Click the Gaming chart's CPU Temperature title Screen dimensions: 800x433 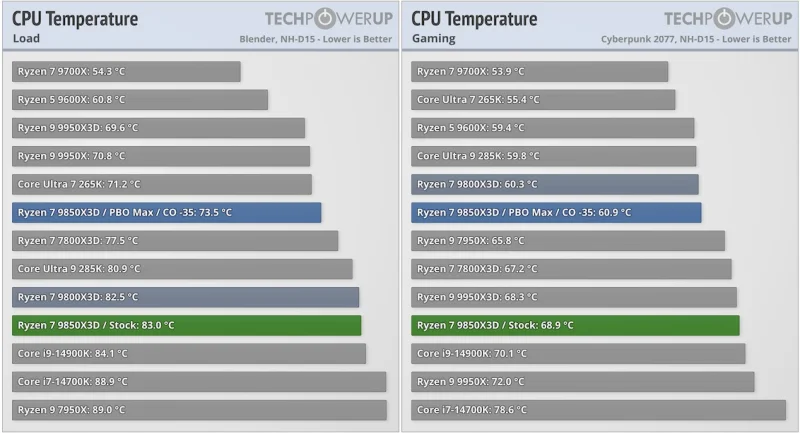click(474, 19)
